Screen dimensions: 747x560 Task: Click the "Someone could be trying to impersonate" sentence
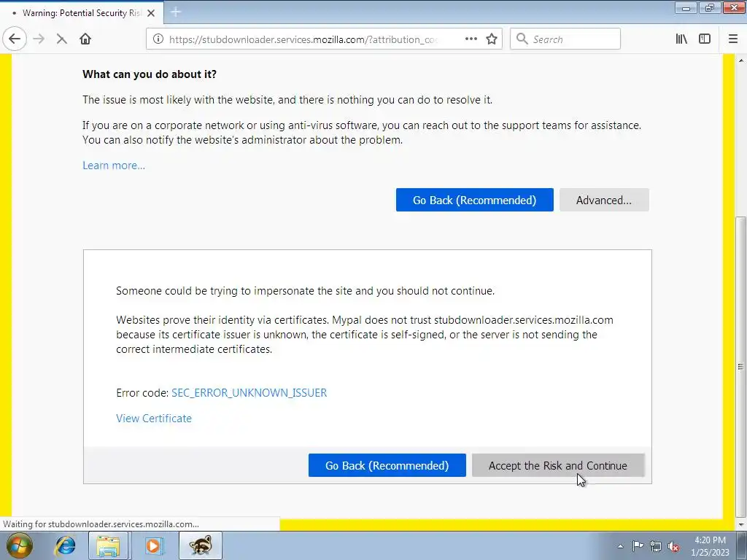tap(306, 291)
